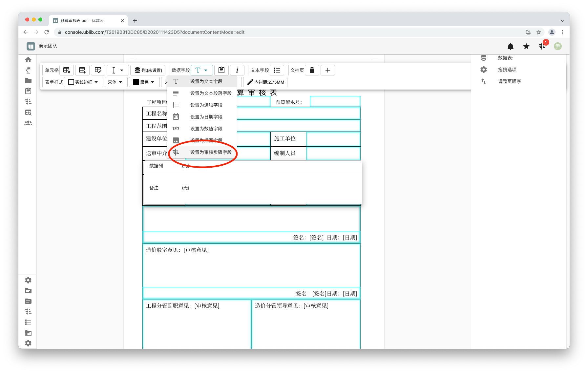588x373 pixels.
Task: Click the edit cell table icon
Action: pyautogui.click(x=98, y=70)
